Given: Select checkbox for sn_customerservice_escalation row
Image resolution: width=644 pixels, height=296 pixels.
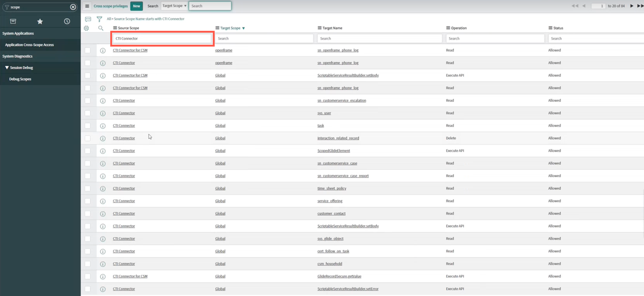Looking at the screenshot, I should point(88,101).
